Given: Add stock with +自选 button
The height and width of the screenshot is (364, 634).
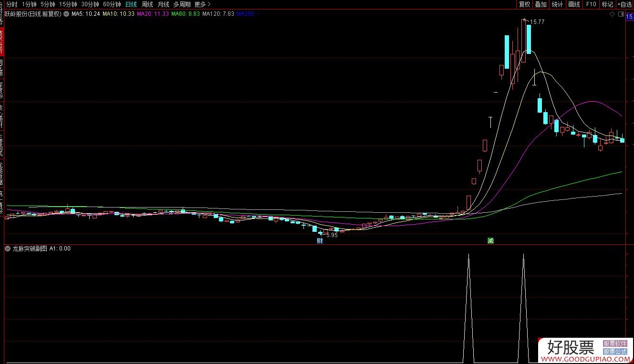Looking at the screenshot, I should click(624, 4).
